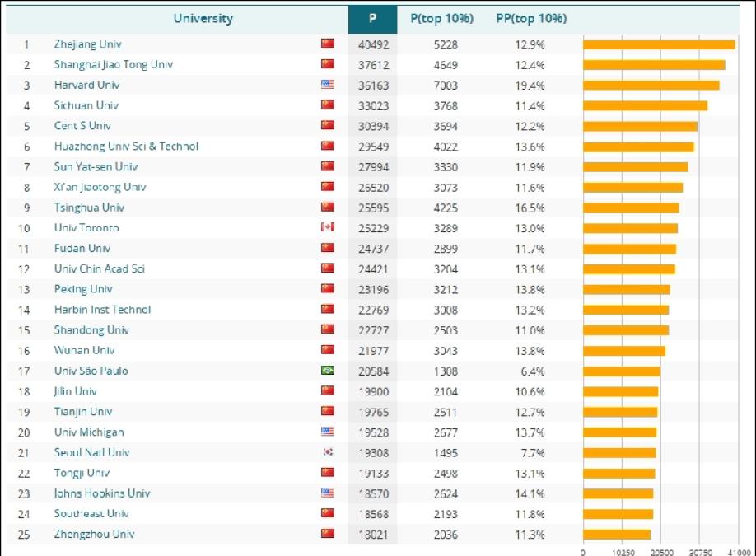Screen dimensions: 756x556
Task: Click the orange bar for Zhejiang Univ
Action: click(659, 44)
